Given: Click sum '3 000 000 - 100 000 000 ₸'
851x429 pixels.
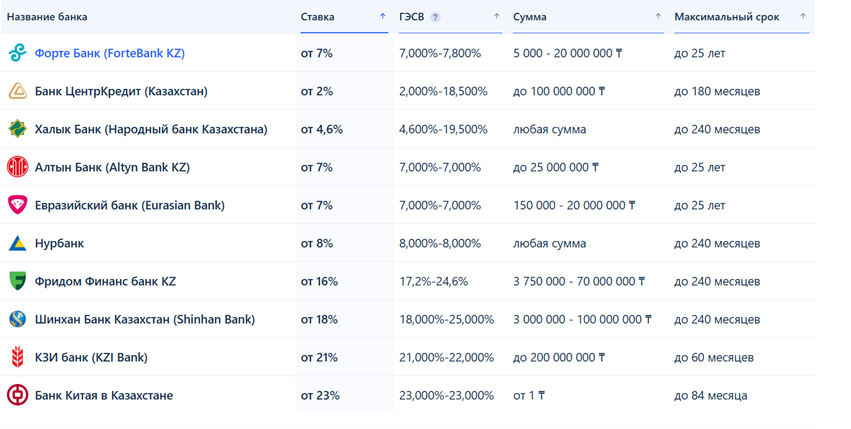Looking at the screenshot, I should click(x=582, y=319).
